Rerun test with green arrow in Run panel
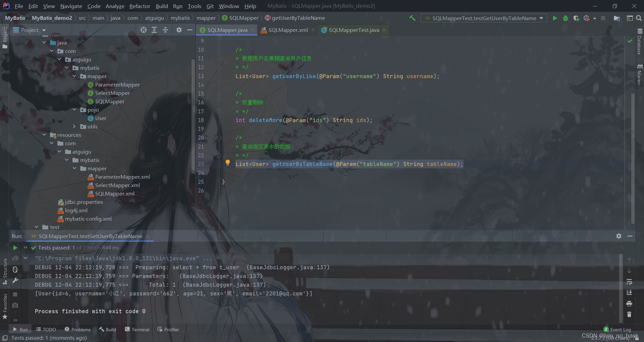This screenshot has height=342, width=644. [15, 248]
